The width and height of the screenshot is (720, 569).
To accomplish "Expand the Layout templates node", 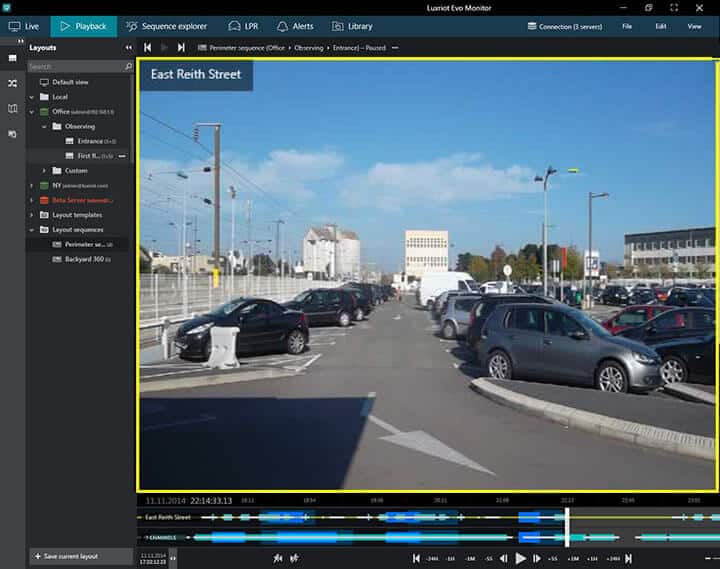I will pyautogui.click(x=32, y=215).
